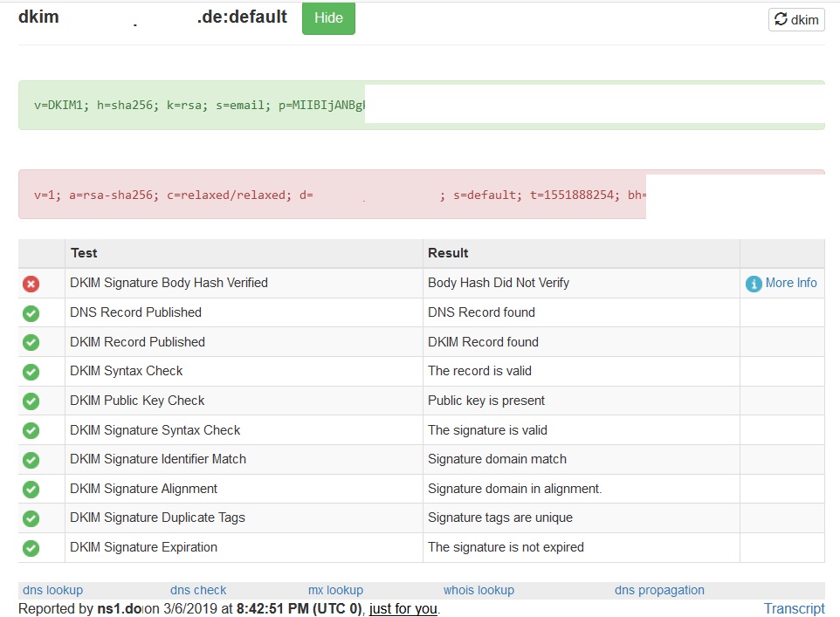The image size is (840, 617).
Task: Open the More Info link
Action: [791, 283]
